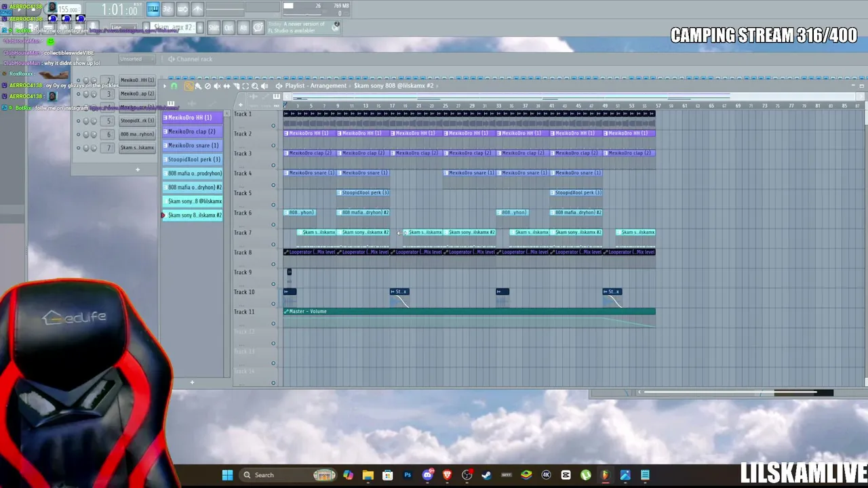The image size is (868, 488).
Task: Open Steam from the taskbar
Action: tap(486, 475)
